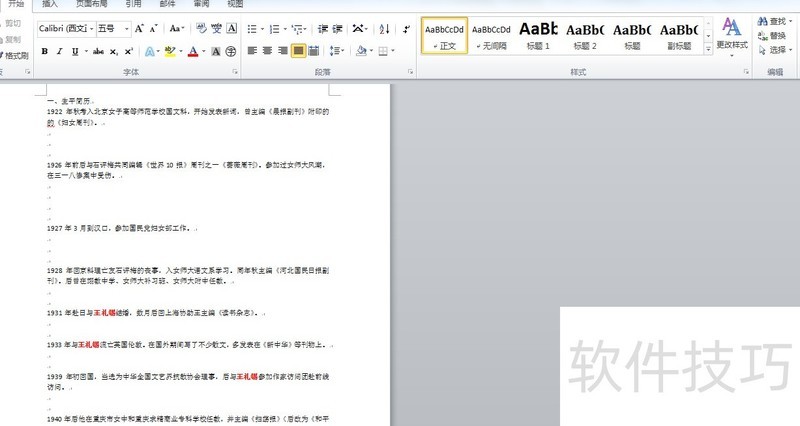Click the Select (选择) button
Image resolution: width=800 pixels, height=426 pixels.
point(775,50)
